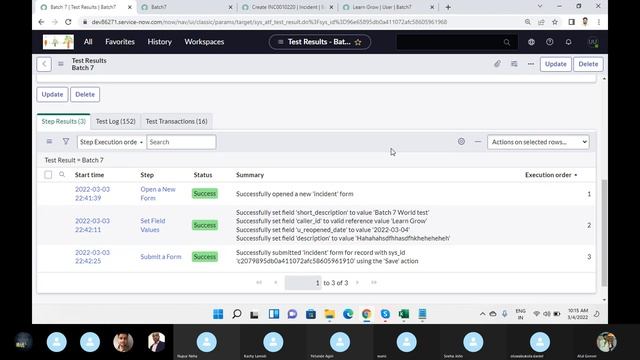Viewport: 640px width, 360px height.
Task: Open Actions on selected rows dropdown
Action: coord(538,142)
